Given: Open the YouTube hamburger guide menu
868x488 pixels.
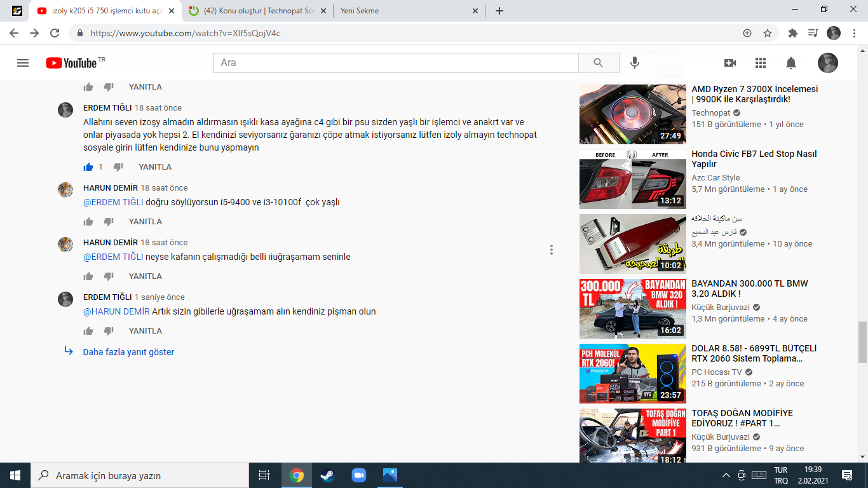Looking at the screenshot, I should point(23,63).
